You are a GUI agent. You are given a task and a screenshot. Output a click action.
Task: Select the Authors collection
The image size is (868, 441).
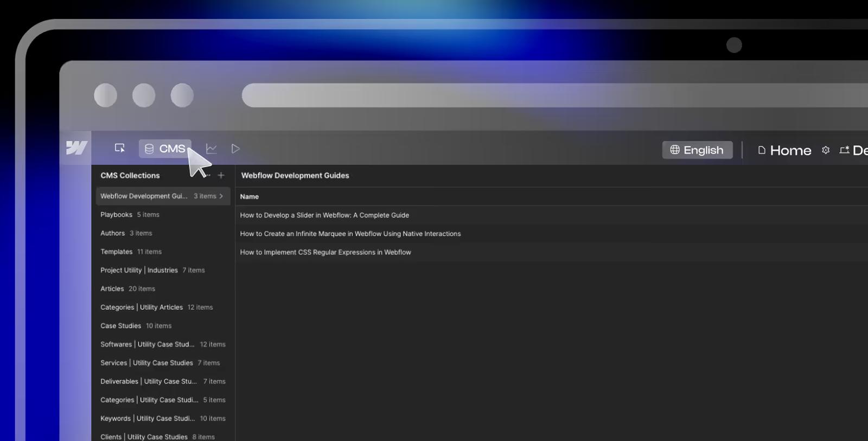pos(163,233)
